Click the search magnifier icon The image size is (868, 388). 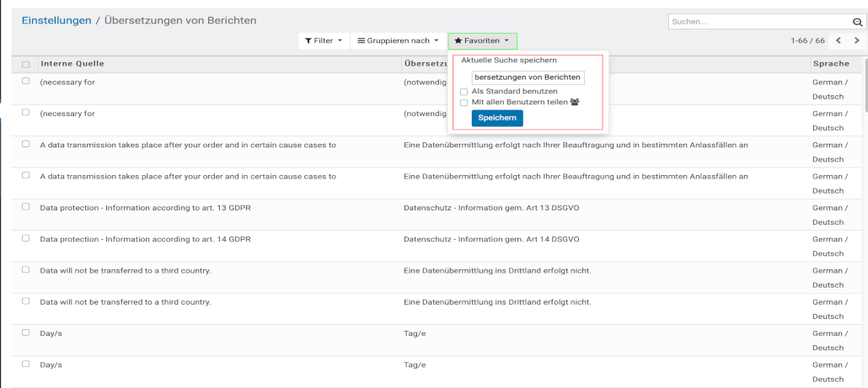[x=855, y=21]
